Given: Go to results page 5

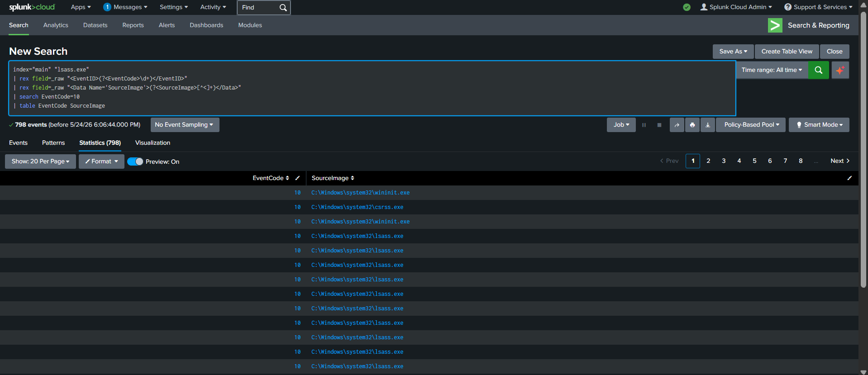Looking at the screenshot, I should click(x=754, y=161).
